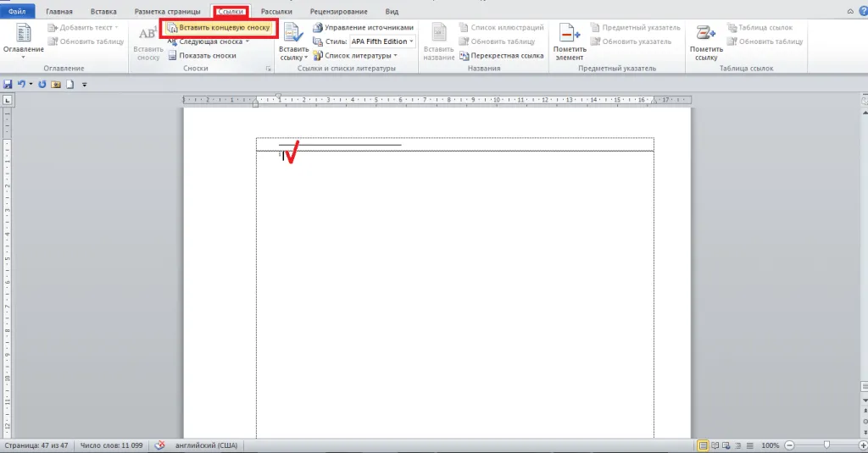This screenshot has width=868, height=453.
Task: Click Обновить указатель
Action: click(x=631, y=41)
